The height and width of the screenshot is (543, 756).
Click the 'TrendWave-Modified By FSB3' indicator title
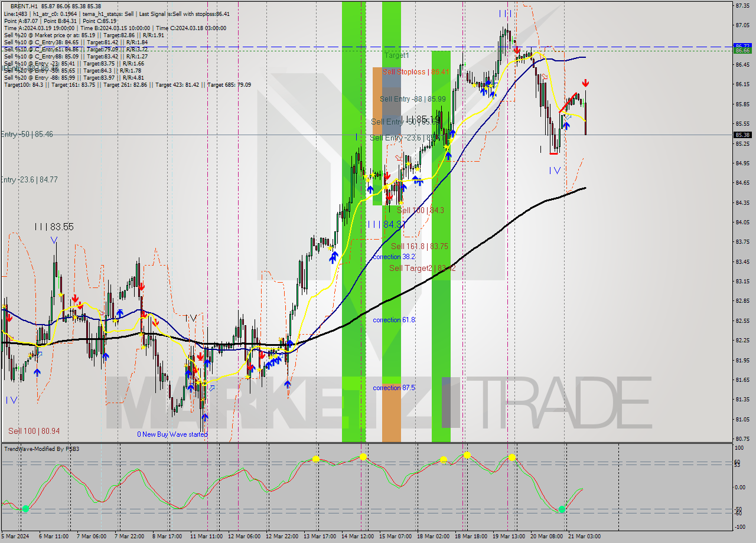tap(42, 449)
